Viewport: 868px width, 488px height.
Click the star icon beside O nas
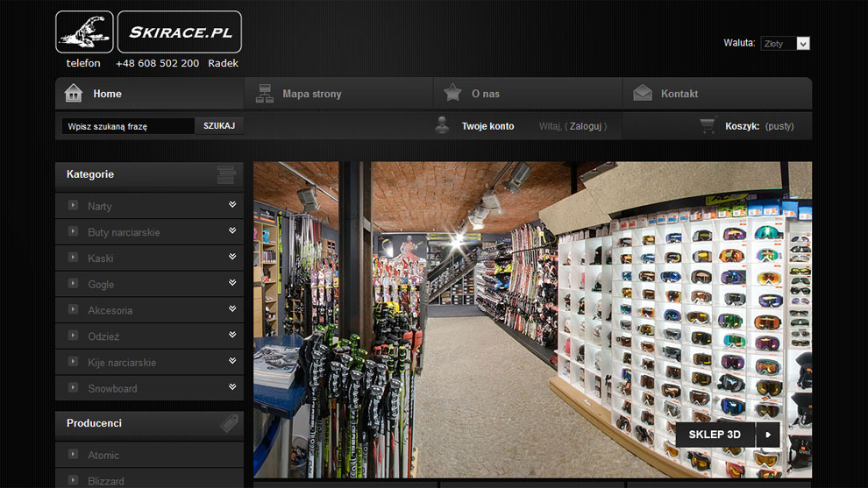click(452, 93)
